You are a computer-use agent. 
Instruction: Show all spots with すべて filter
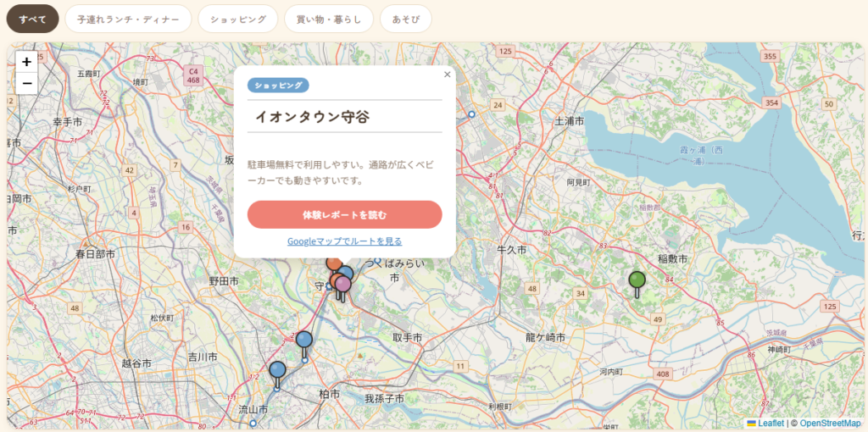(33, 19)
